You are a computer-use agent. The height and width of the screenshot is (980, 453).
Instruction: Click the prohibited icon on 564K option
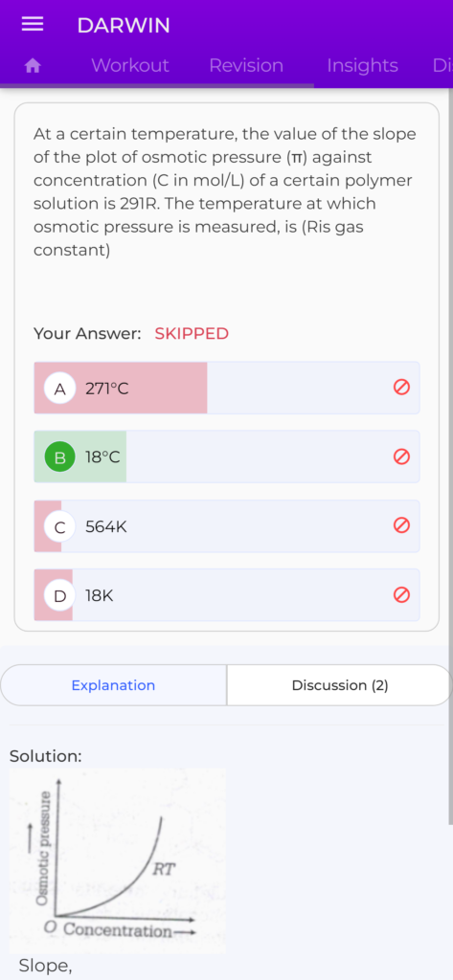401,526
